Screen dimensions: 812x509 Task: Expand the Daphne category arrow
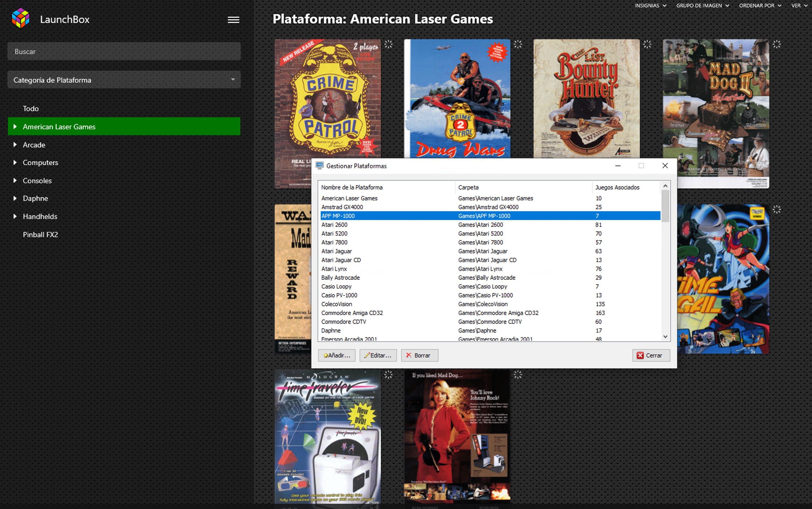(x=15, y=198)
